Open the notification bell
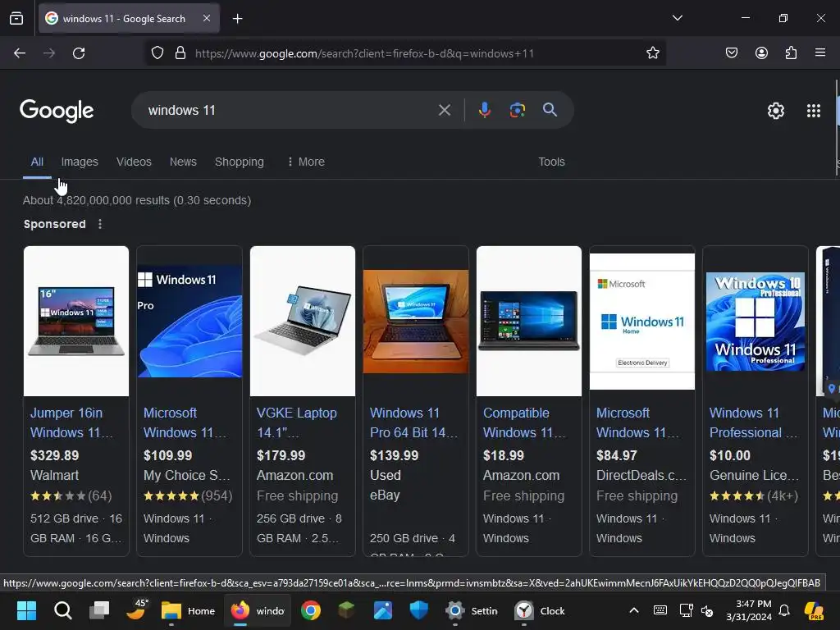The image size is (840, 630). [784, 610]
